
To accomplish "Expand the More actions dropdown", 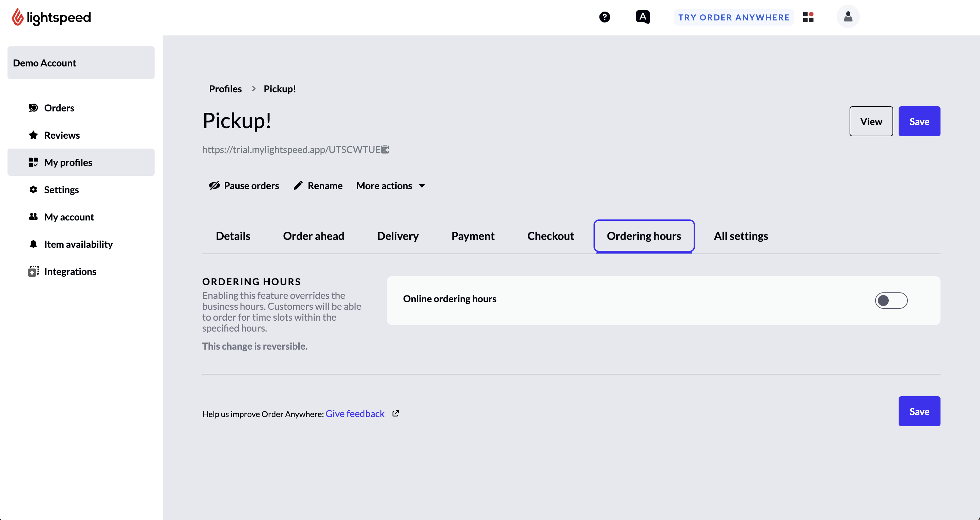I will (x=391, y=185).
